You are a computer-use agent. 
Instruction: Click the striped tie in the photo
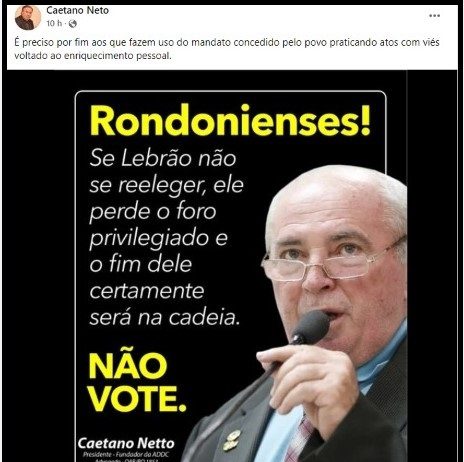point(300,439)
